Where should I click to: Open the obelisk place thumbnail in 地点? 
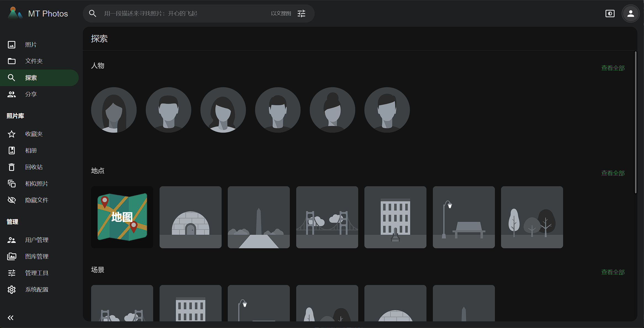coord(259,217)
